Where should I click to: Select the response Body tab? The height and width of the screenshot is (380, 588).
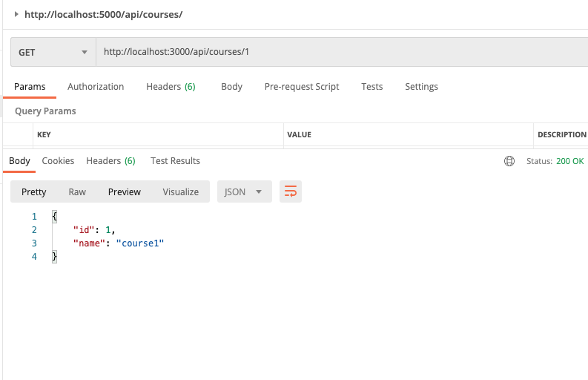coord(19,161)
